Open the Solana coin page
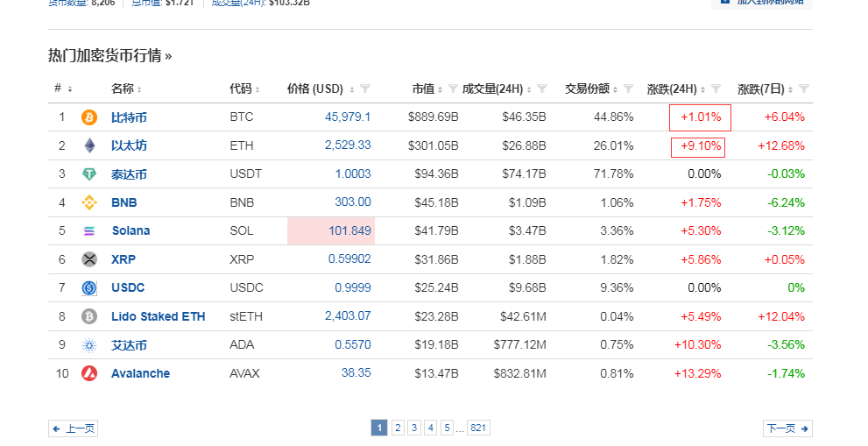This screenshot has width=868, height=446. click(131, 231)
